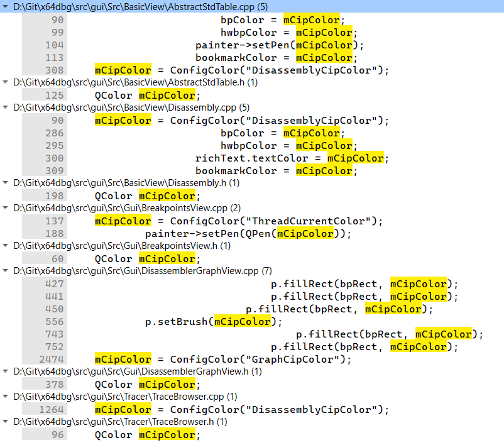Select line 309 bookmarkColor match in Disassembly.cpp
Screen dimensions: 504x445
click(x=251, y=170)
